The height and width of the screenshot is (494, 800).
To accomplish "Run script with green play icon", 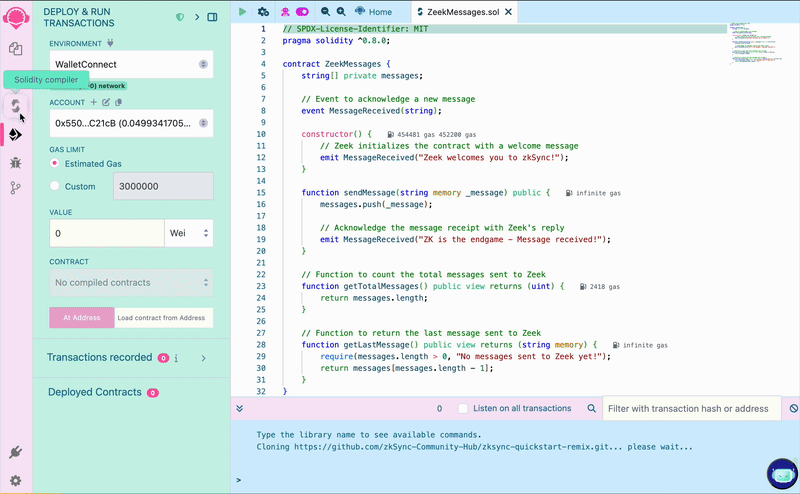I will pos(242,11).
